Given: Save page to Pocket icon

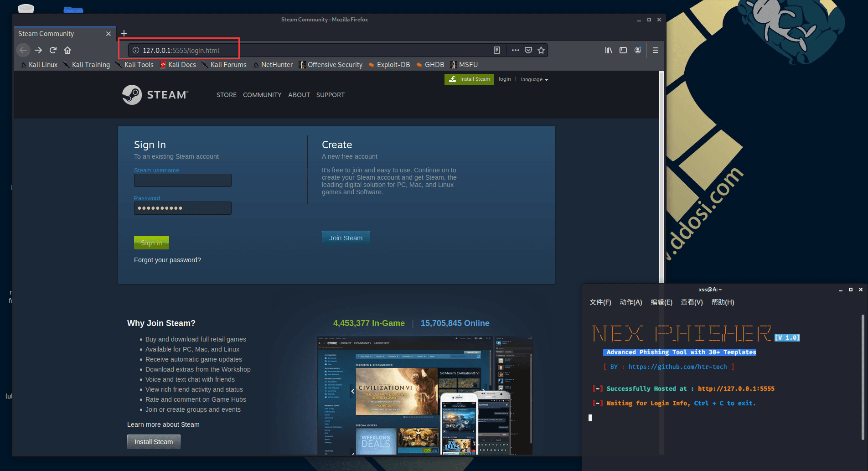Looking at the screenshot, I should point(528,50).
